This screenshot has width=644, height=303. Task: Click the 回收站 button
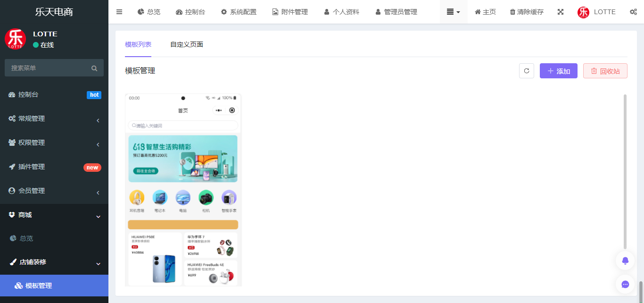pyautogui.click(x=605, y=71)
